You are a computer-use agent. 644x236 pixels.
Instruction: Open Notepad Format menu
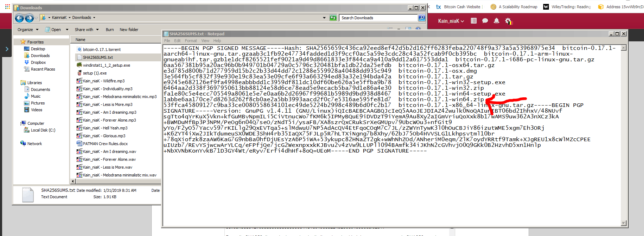pos(191,41)
